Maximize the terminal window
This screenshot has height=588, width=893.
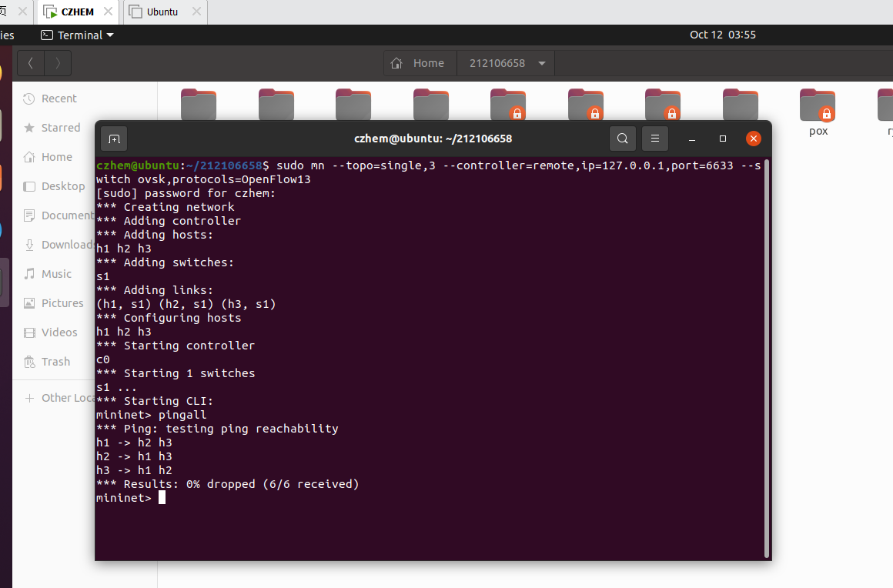[x=723, y=139]
